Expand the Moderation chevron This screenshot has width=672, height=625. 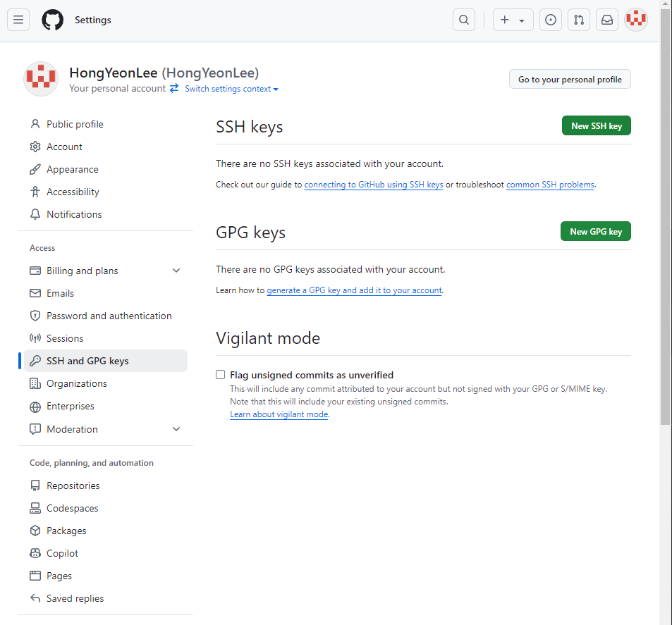[x=176, y=429]
